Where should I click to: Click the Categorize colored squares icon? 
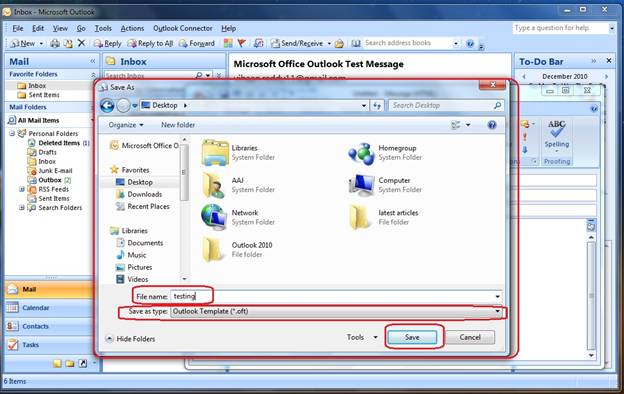228,43
